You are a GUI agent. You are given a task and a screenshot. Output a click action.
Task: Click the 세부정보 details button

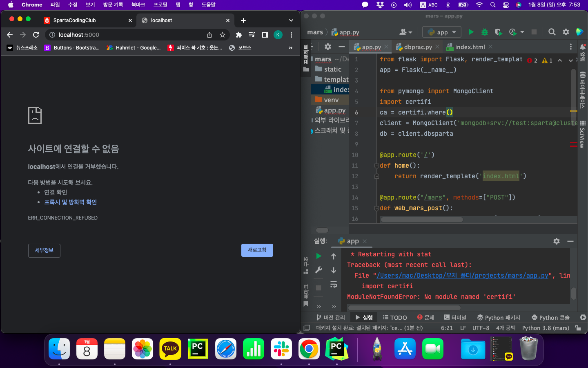click(x=44, y=251)
